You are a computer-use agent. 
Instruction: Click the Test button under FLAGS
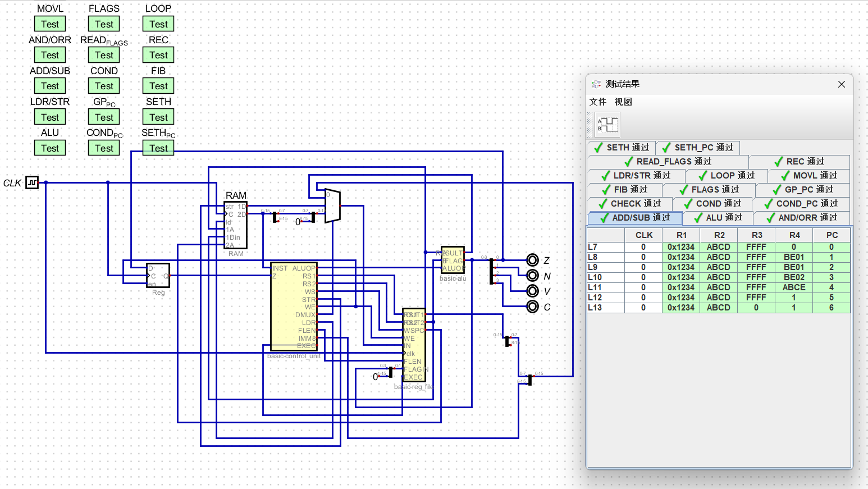(104, 24)
